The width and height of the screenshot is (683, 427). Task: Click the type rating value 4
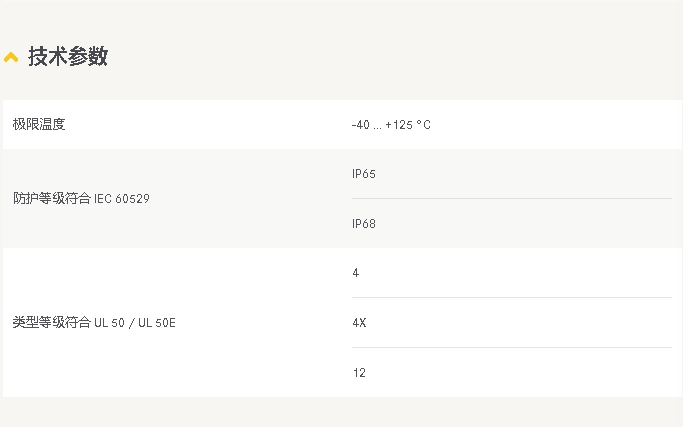355,273
